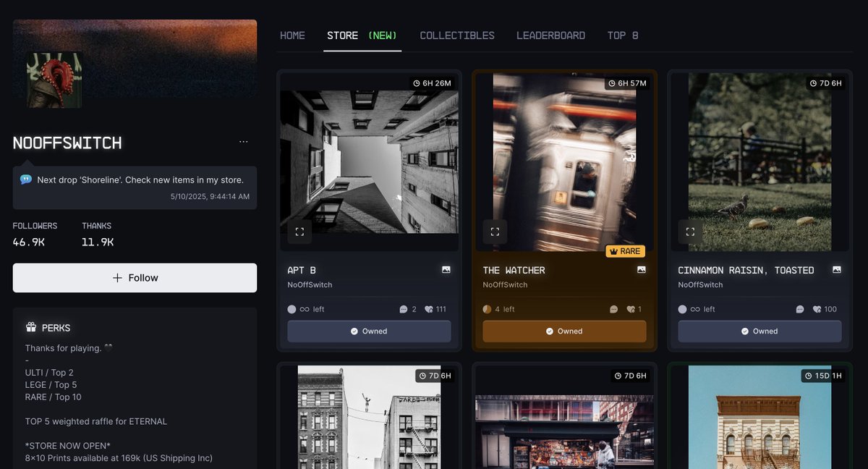868x469 pixels.
Task: Open the black-and-white tenement photo thumbnail
Action: tap(369, 418)
